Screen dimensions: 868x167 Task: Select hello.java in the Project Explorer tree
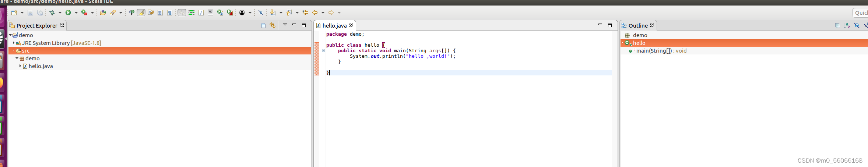click(41, 66)
